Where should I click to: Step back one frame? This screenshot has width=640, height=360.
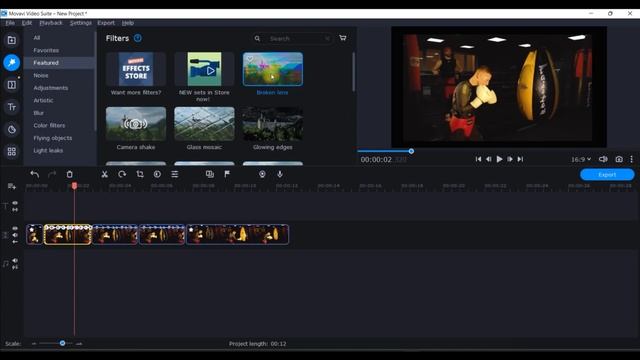[x=489, y=159]
